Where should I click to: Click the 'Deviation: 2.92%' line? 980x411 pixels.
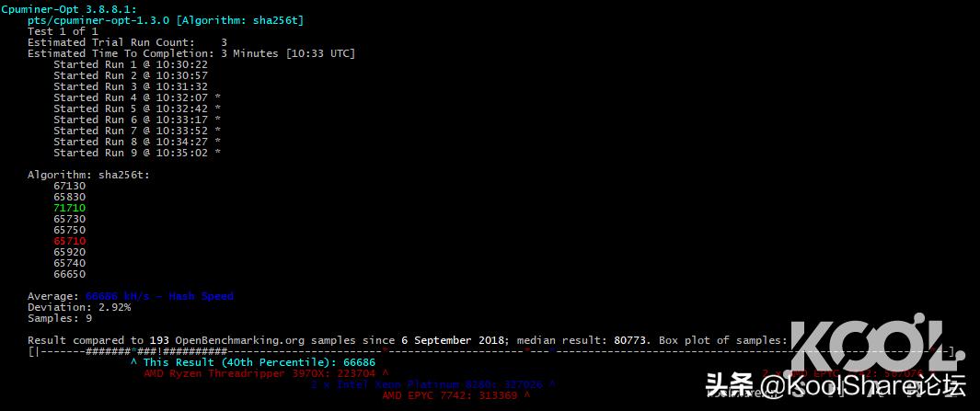79,307
